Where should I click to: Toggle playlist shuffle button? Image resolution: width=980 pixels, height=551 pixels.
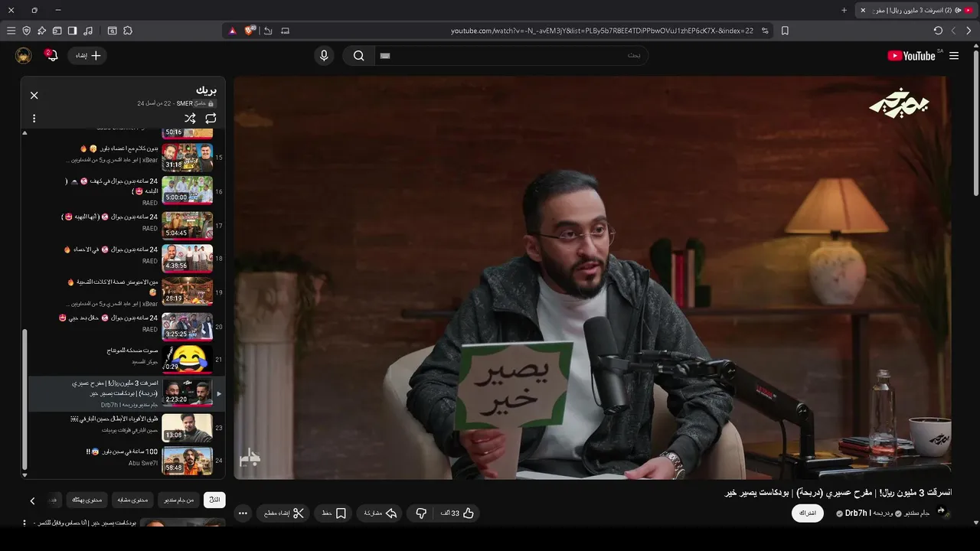(x=190, y=119)
